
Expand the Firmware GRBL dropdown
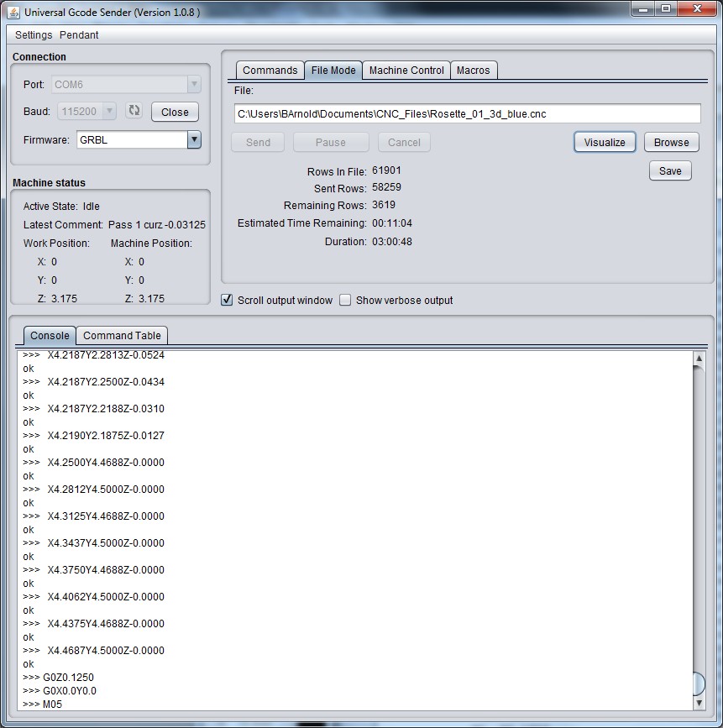pos(194,140)
